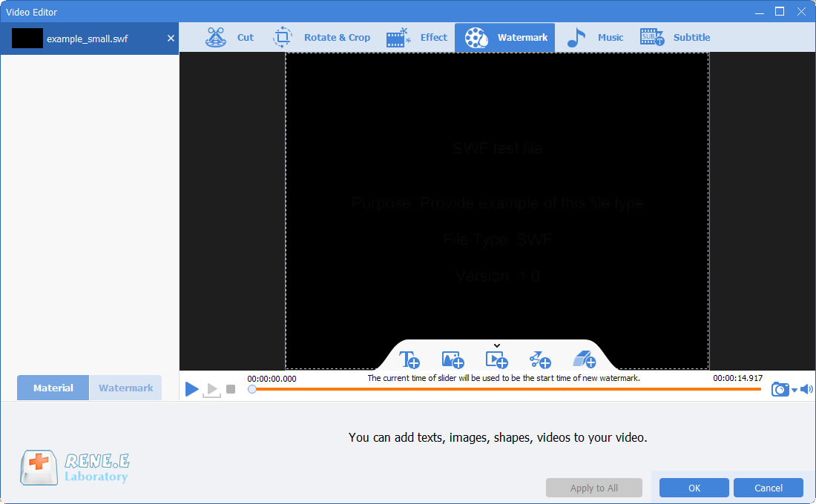
Task: Click the orange playback timeline slider
Action: click(504, 389)
